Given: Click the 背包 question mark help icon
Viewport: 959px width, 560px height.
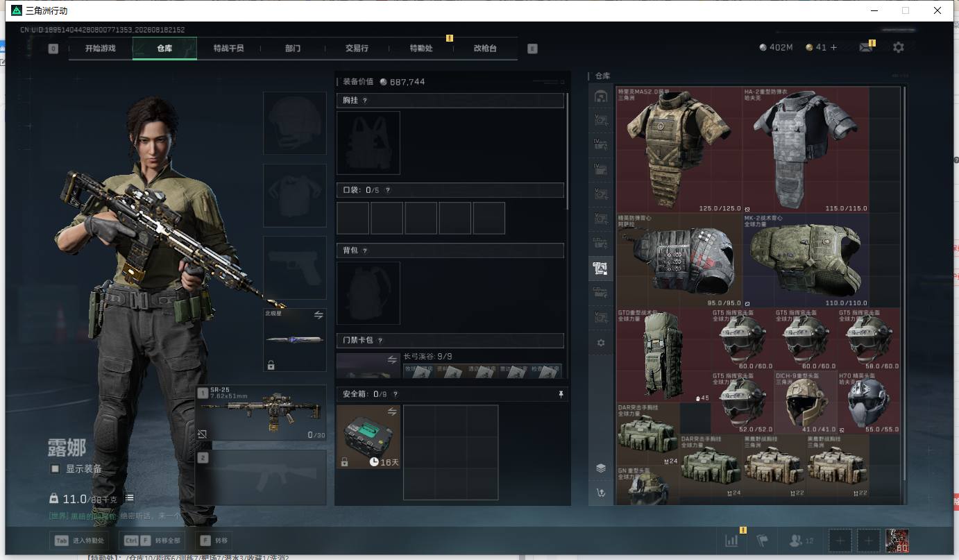Looking at the screenshot, I should pos(365,251).
